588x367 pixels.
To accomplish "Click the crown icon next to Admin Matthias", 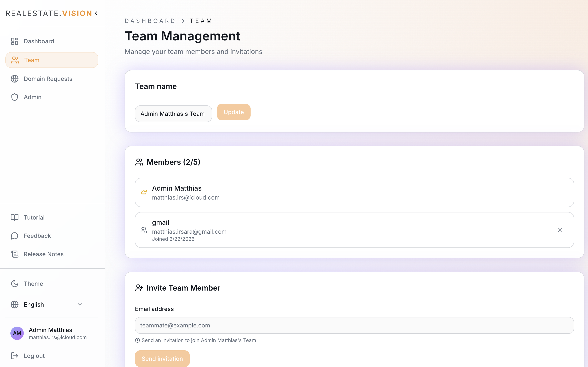I will coord(144,192).
